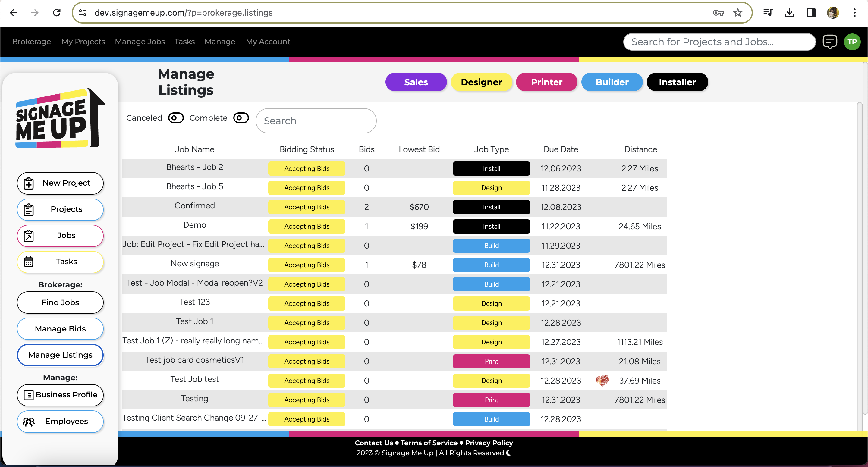
Task: Open the My Account nav menu
Action: [268, 42]
